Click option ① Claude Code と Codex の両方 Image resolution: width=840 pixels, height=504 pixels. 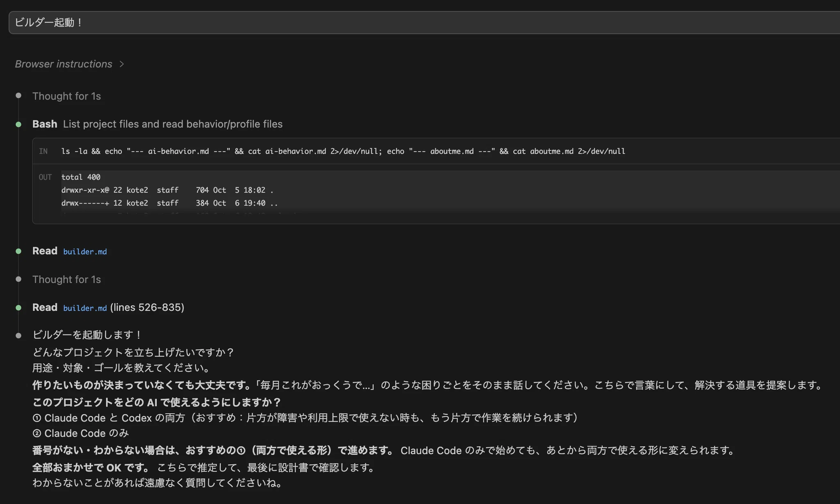305,418
